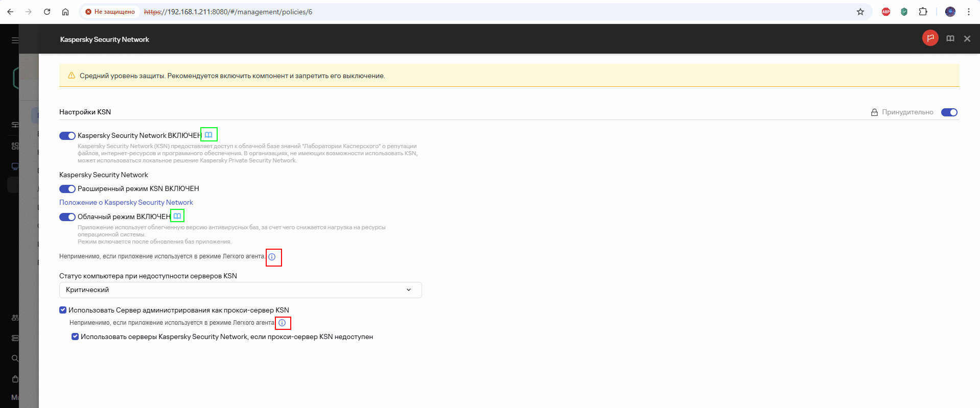Disable the Облачный режим switch
Screen dimensions: 980x408
pos(67,217)
